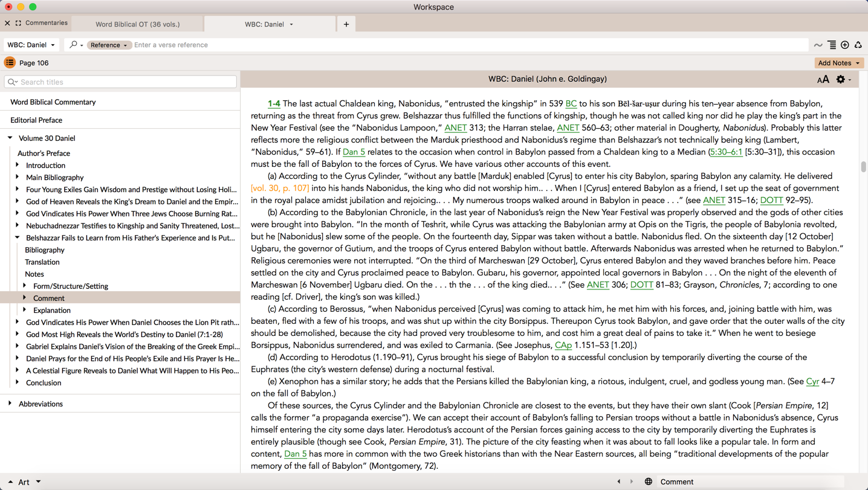Open the Reference search type dropdown
The image size is (868, 490).
[x=108, y=45]
